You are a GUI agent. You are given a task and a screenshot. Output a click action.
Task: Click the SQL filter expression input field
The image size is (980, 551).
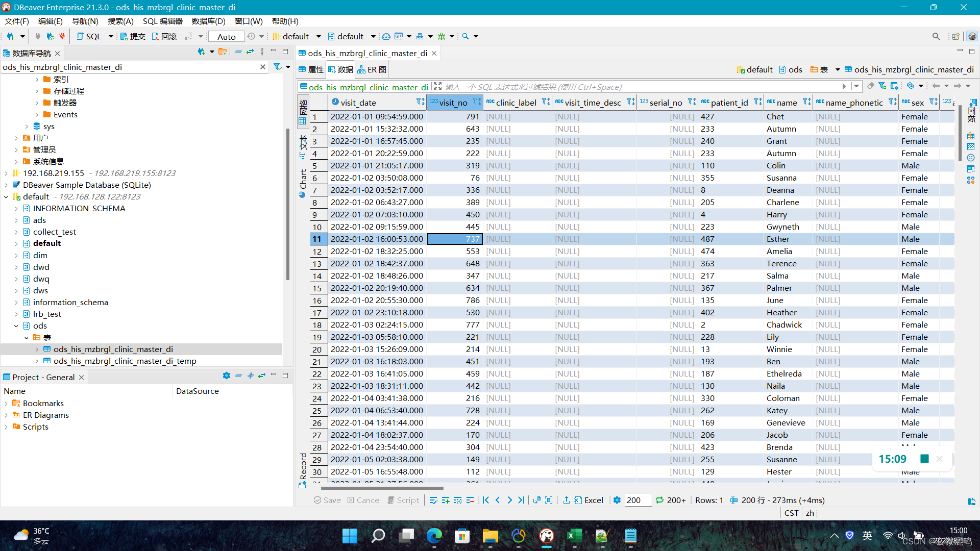640,87
